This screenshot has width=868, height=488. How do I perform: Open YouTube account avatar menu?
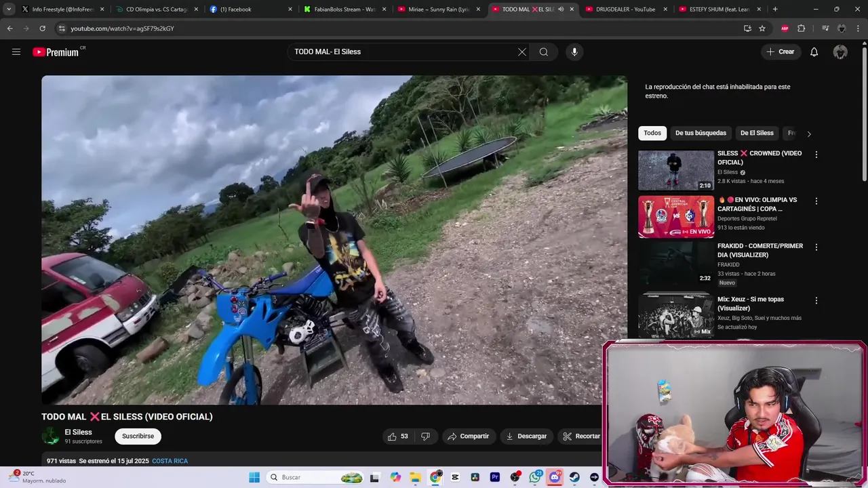point(840,52)
